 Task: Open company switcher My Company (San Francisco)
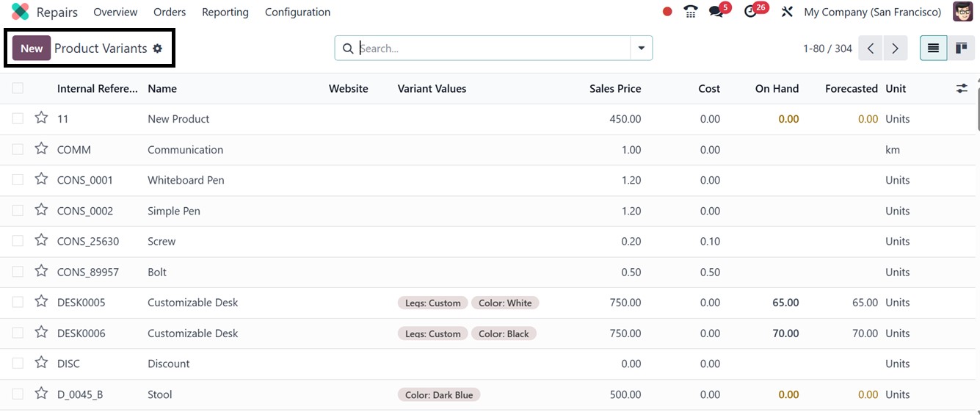point(872,12)
